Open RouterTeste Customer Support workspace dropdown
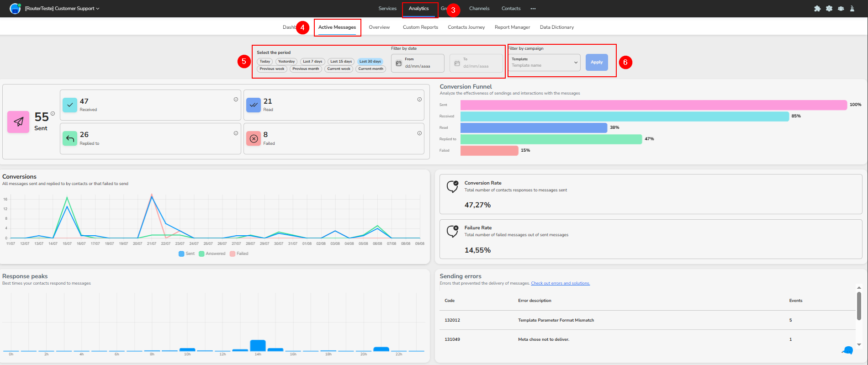Viewport: 868px width, 365px height. [x=62, y=9]
